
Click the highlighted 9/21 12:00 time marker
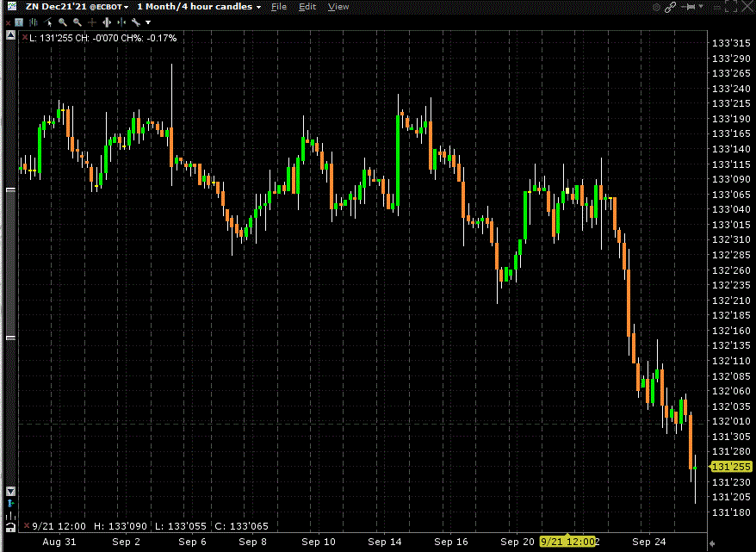click(x=568, y=542)
